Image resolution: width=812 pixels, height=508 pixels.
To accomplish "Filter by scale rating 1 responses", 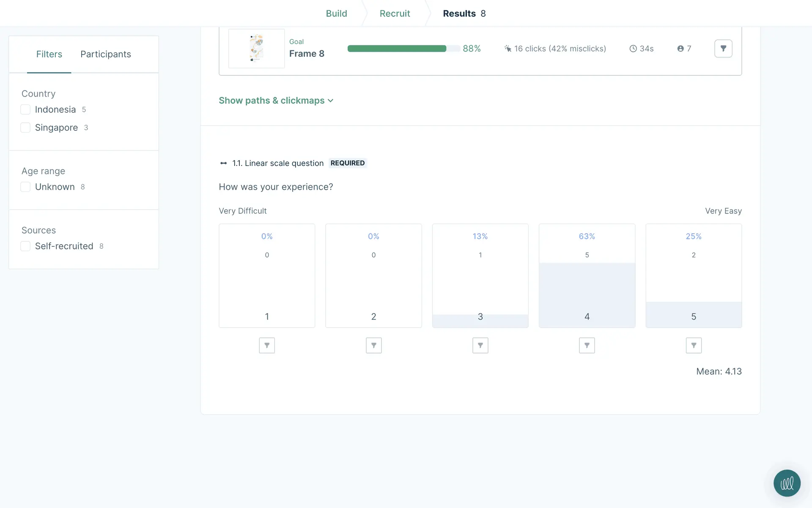I will tap(267, 345).
